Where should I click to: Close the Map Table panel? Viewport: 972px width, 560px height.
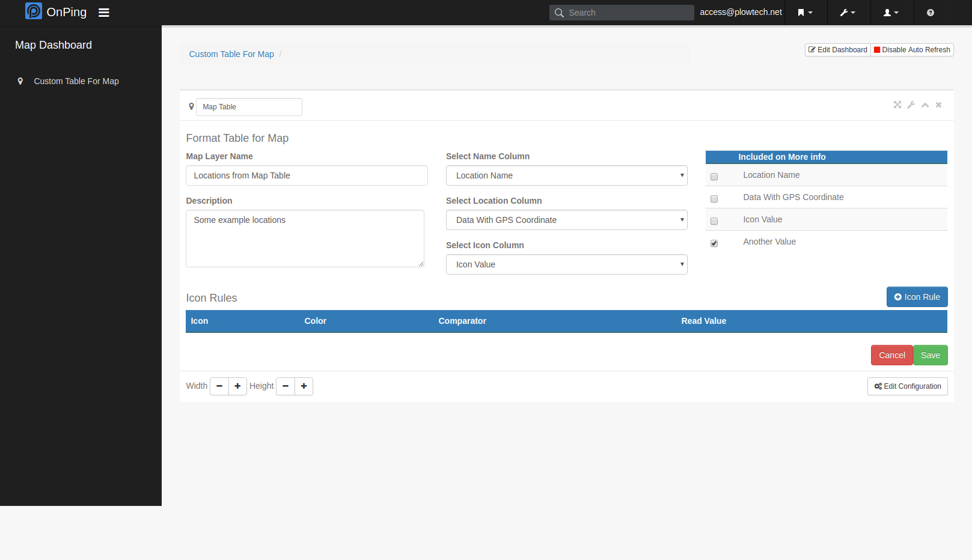938,105
